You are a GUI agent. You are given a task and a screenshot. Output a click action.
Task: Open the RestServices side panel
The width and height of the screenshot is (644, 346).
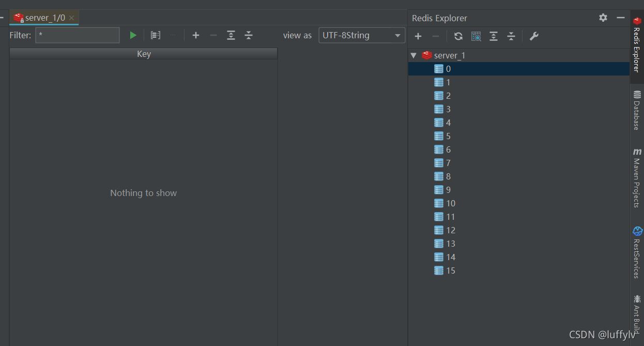tap(637, 252)
